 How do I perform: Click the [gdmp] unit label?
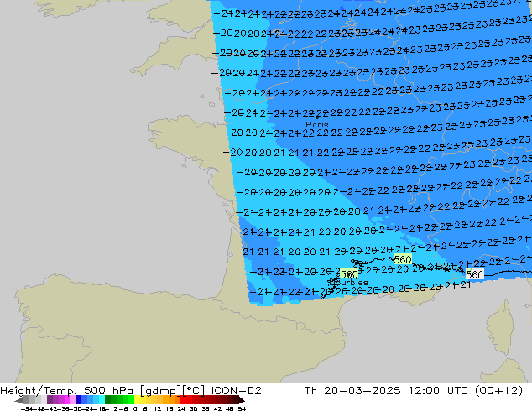point(161,391)
